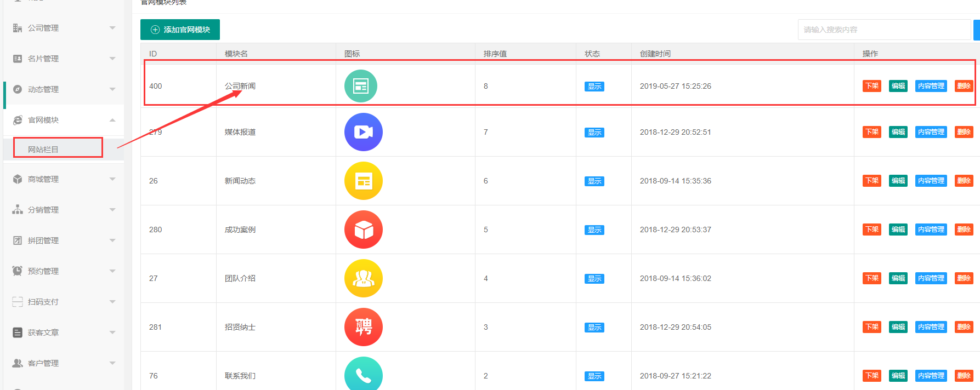Screen dimensions: 980x390
Task: Expand the 公司管理 sidebar menu
Action: (112, 28)
